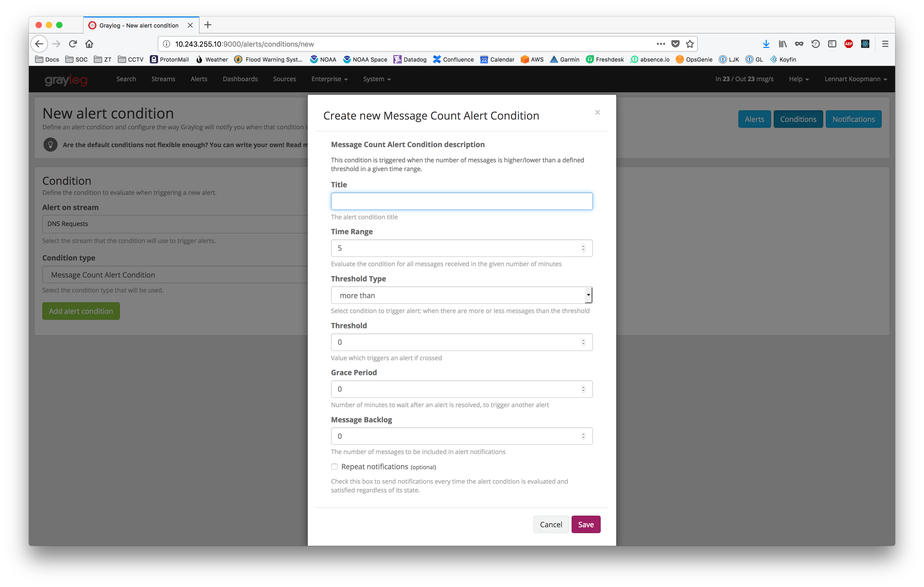Open a new browser tab with plus

click(x=208, y=25)
